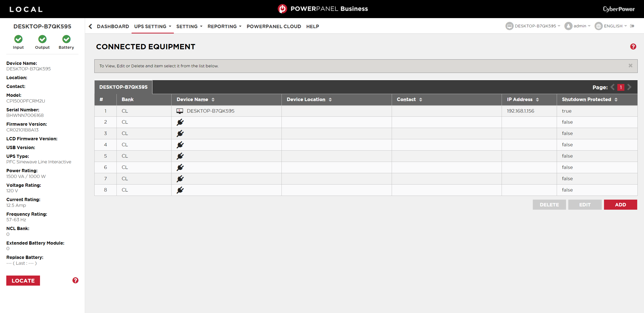Click the ADD button
Viewport: 644px width, 313px height.
pyautogui.click(x=620, y=205)
